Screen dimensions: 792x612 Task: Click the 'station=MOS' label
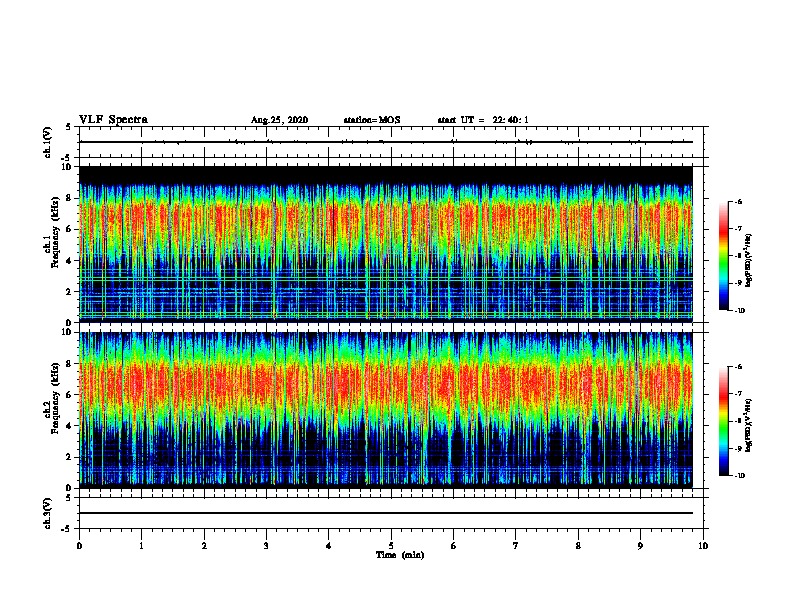click(x=372, y=120)
